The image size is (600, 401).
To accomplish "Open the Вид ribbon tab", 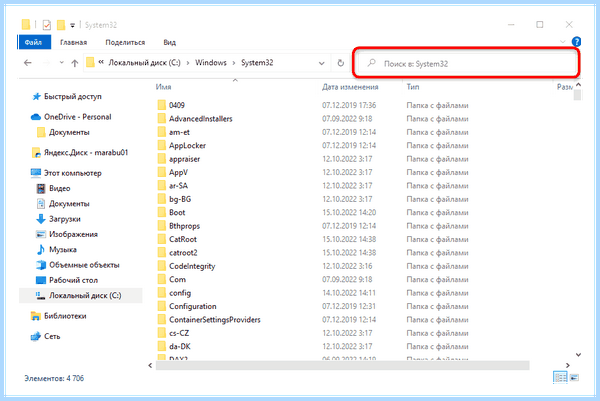I will click(x=170, y=42).
